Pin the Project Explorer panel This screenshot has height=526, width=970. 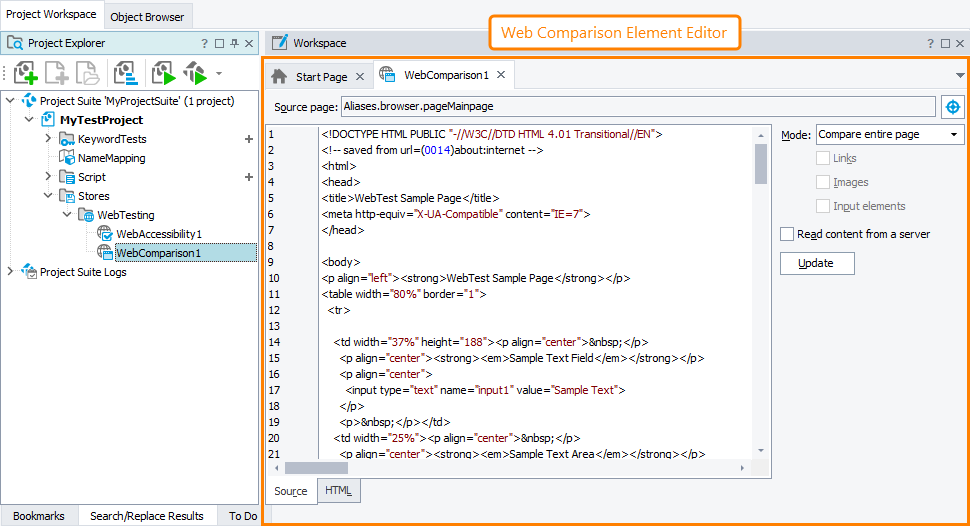coord(234,43)
